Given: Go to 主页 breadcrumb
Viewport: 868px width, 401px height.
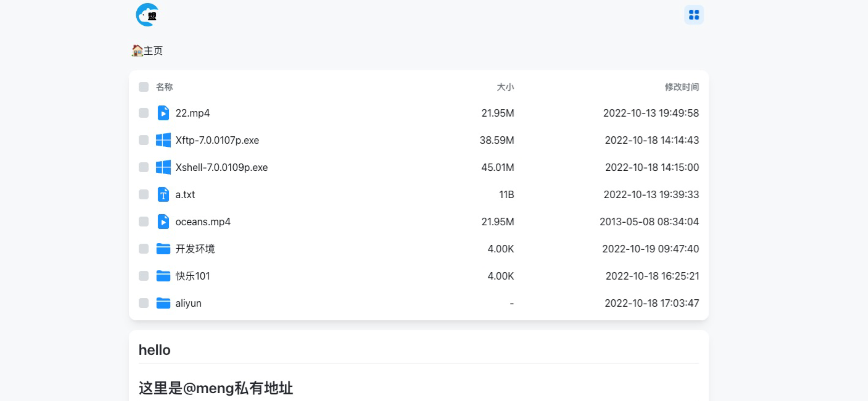Looking at the screenshot, I should [x=147, y=51].
